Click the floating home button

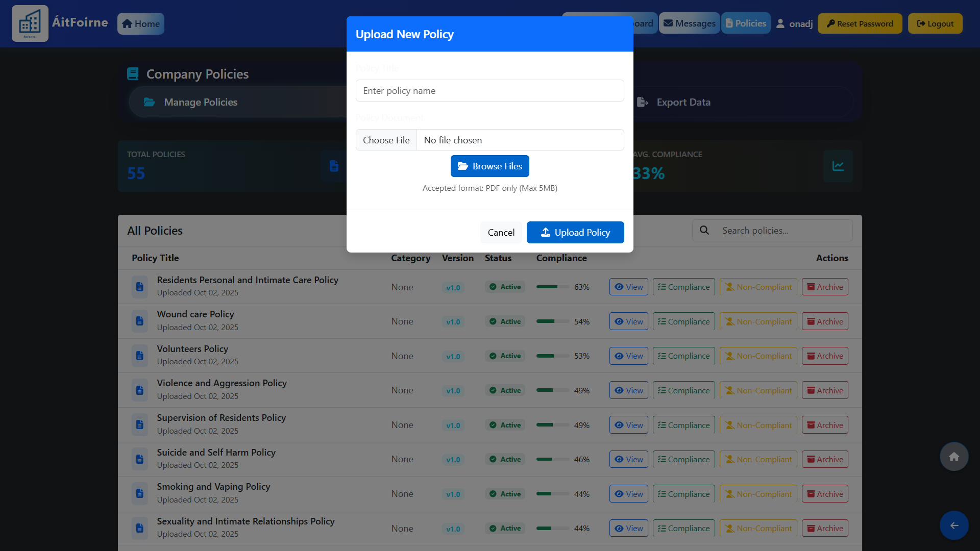[x=954, y=457]
